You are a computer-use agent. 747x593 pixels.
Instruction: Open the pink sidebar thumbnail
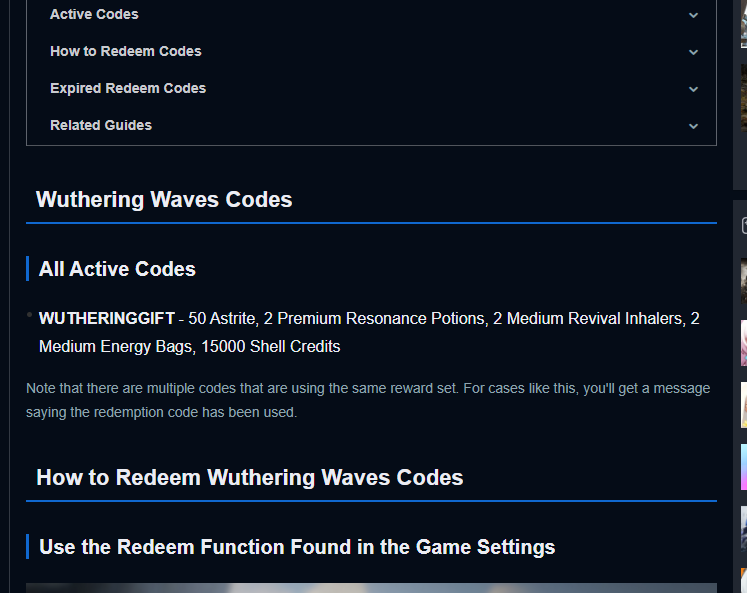[x=743, y=343]
